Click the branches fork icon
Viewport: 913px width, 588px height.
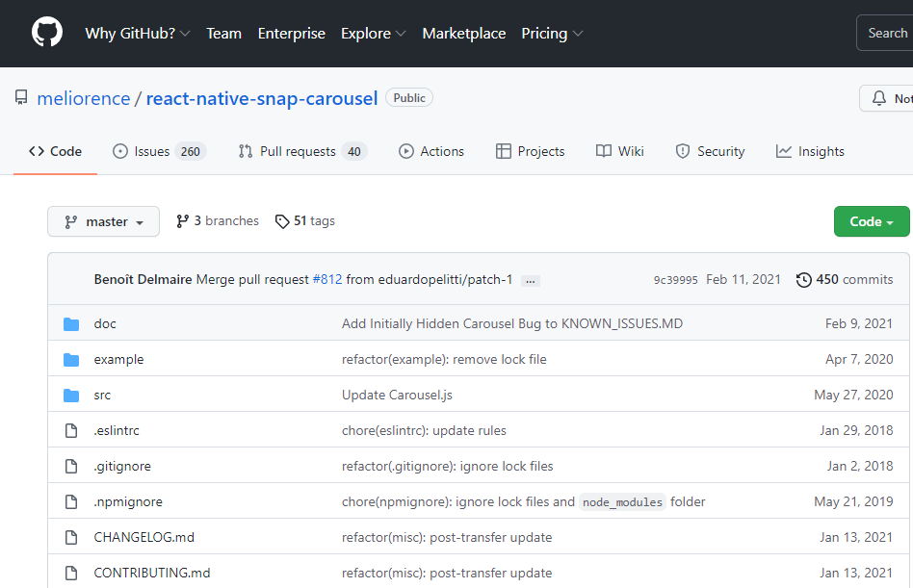[183, 221]
